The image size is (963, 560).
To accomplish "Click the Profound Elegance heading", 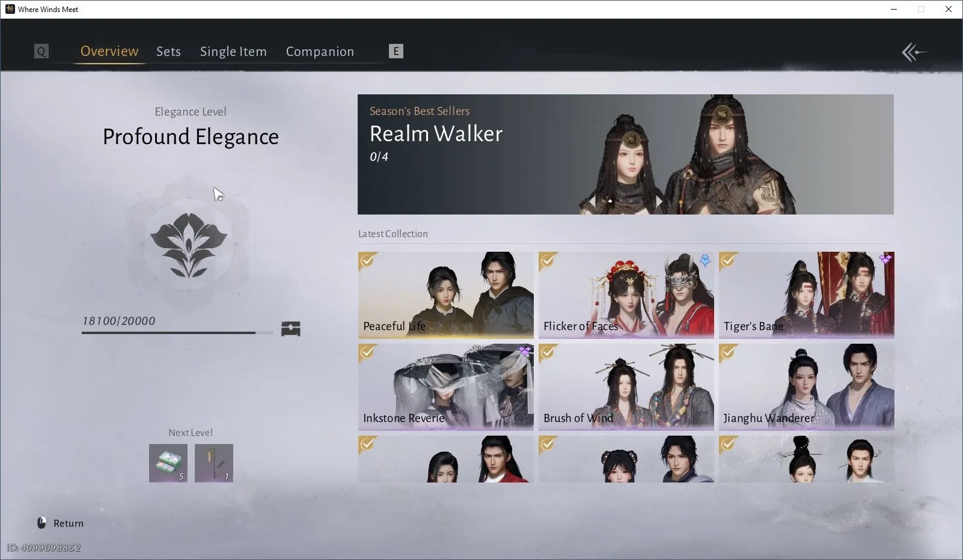I will tap(191, 137).
